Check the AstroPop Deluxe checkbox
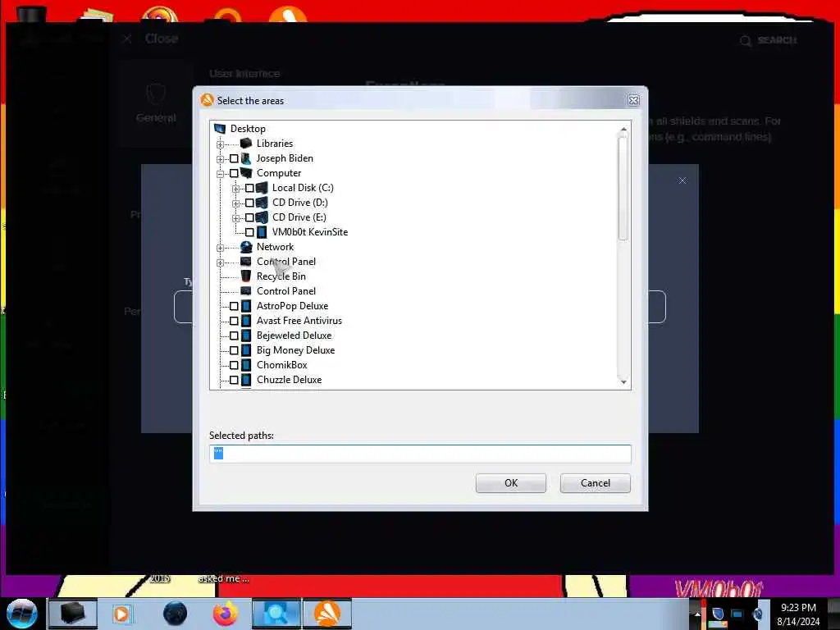This screenshot has width=840, height=630. pyautogui.click(x=234, y=306)
